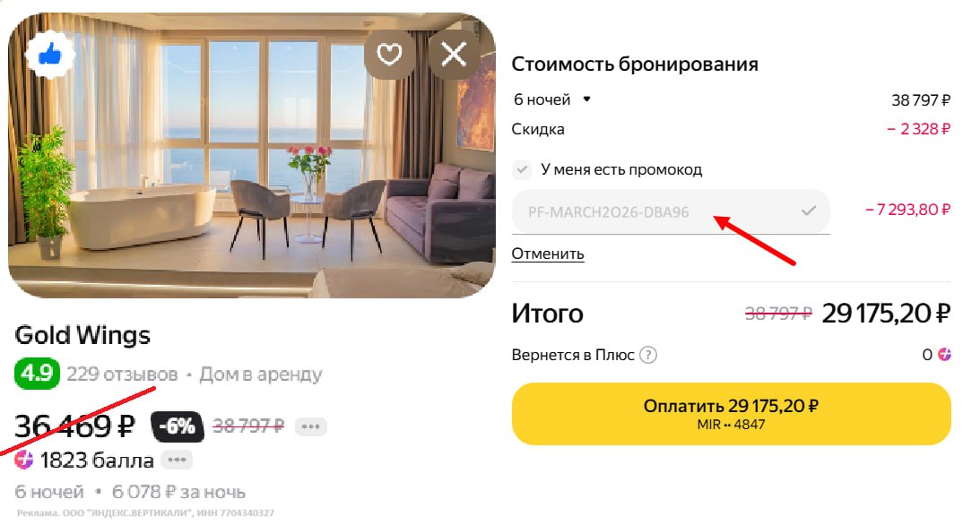Open the question mark help icon
This screenshot has width=980, height=525.
click(648, 355)
